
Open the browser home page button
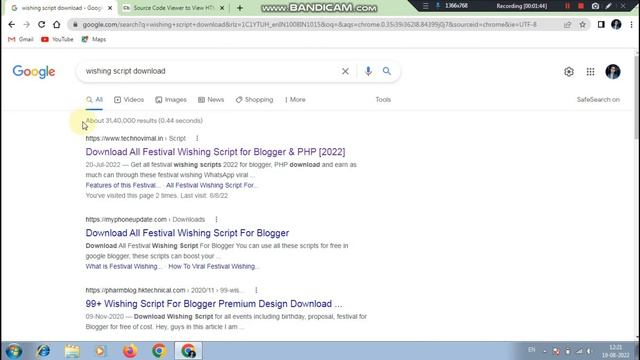coord(57,24)
